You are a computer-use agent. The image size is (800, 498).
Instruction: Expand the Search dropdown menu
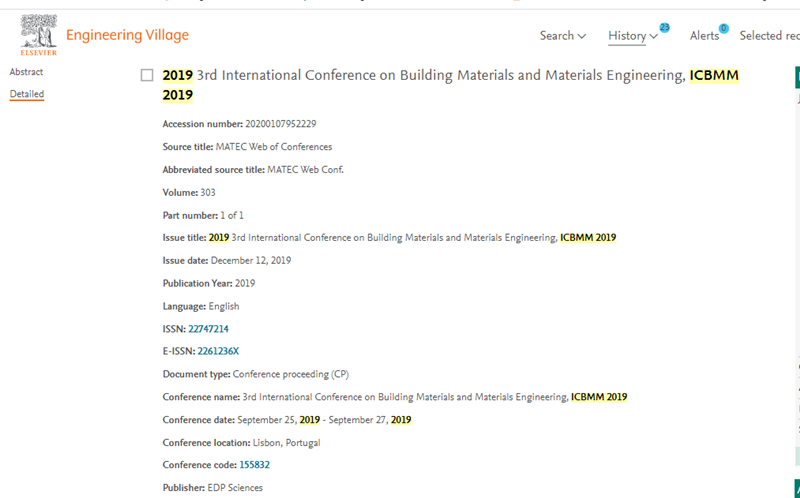coord(563,36)
